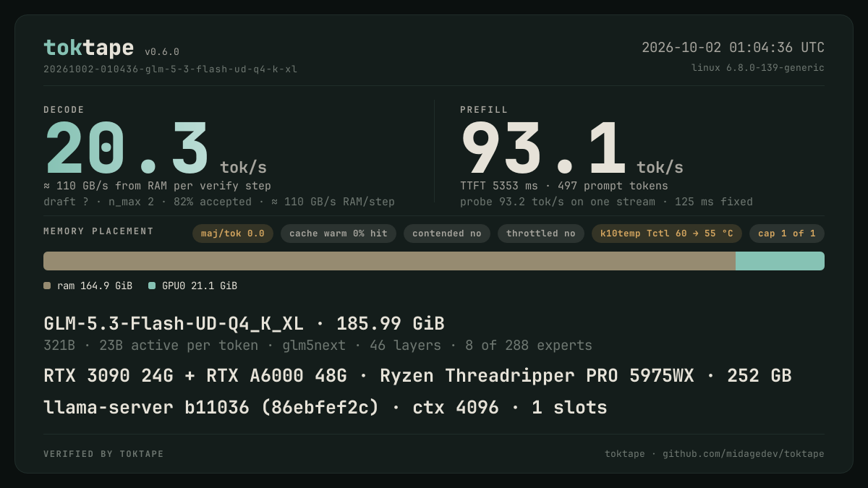Click the 'llama-server b11036 (86ebfef2c)' line

pos(325,408)
